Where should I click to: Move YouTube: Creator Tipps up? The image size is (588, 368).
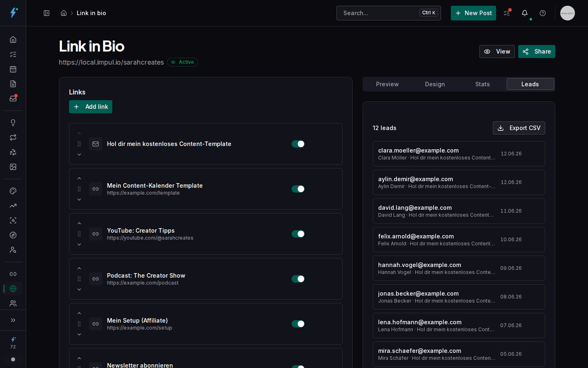click(x=79, y=223)
